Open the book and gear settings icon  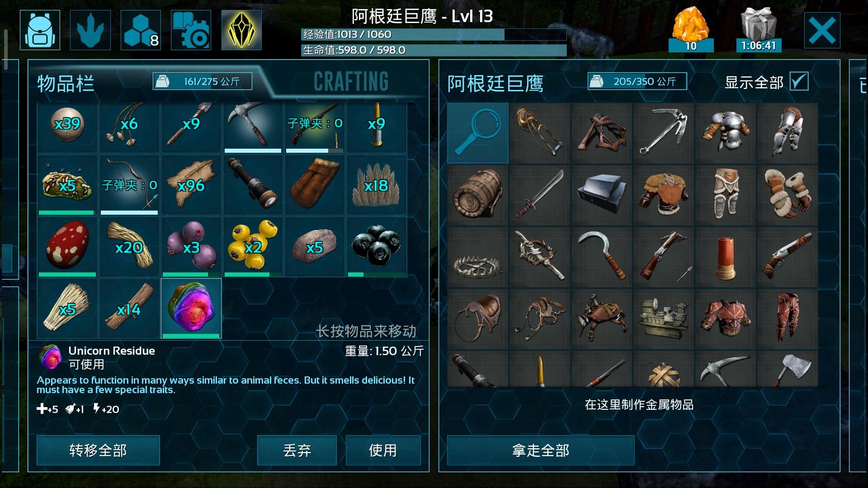191,30
